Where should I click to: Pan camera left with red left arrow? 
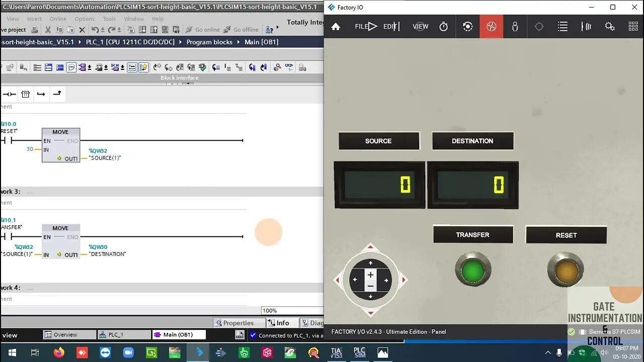click(x=337, y=280)
